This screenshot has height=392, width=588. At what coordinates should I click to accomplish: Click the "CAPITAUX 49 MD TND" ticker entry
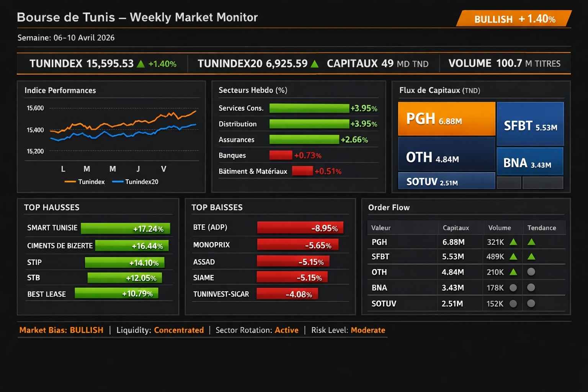click(x=377, y=64)
